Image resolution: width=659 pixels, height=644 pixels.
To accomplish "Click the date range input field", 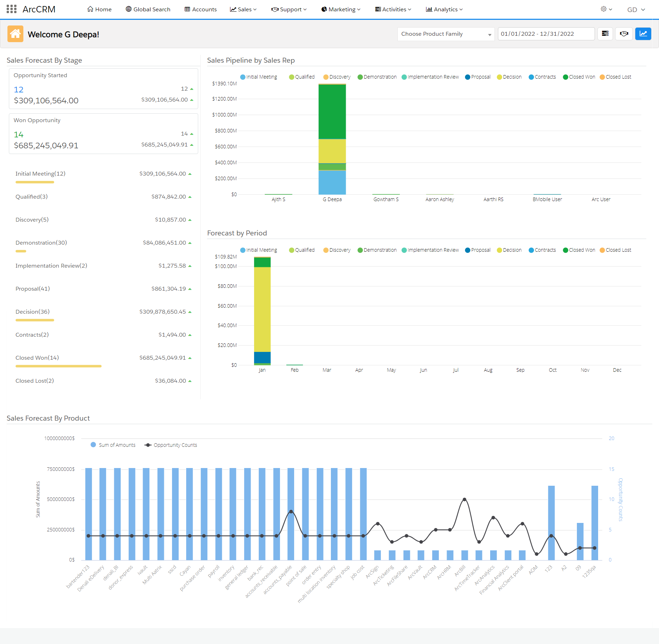I will [546, 34].
